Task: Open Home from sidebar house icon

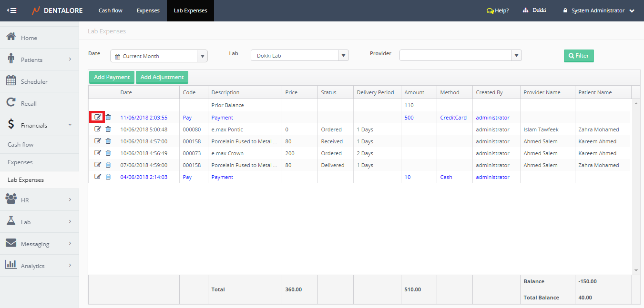Action: click(11, 37)
